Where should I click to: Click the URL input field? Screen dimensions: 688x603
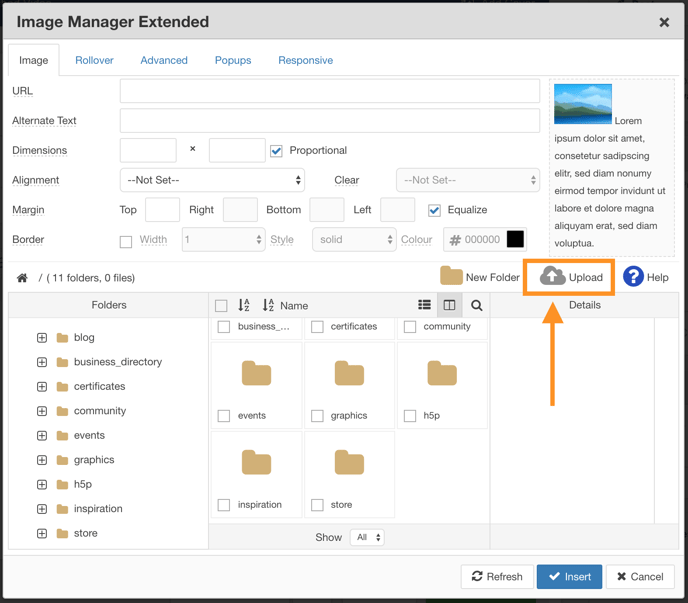click(329, 91)
